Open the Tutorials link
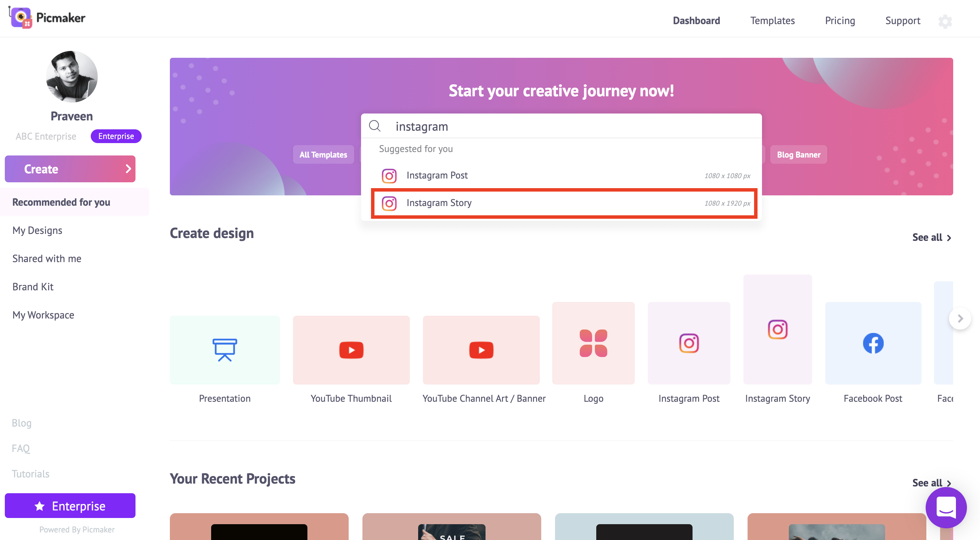 (x=31, y=474)
